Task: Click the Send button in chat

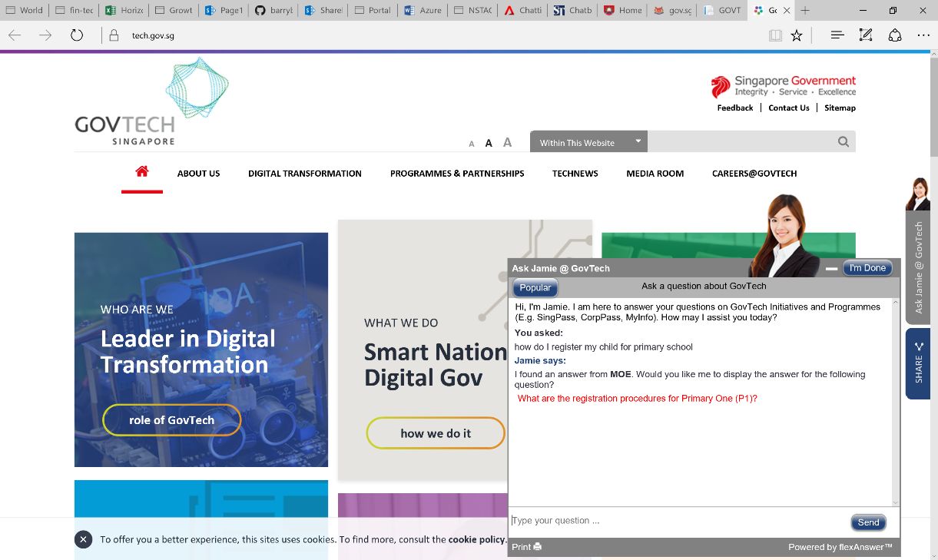Action: point(868,522)
